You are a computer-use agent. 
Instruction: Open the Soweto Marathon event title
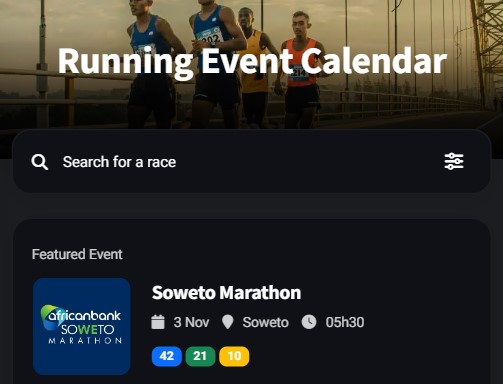(x=226, y=293)
